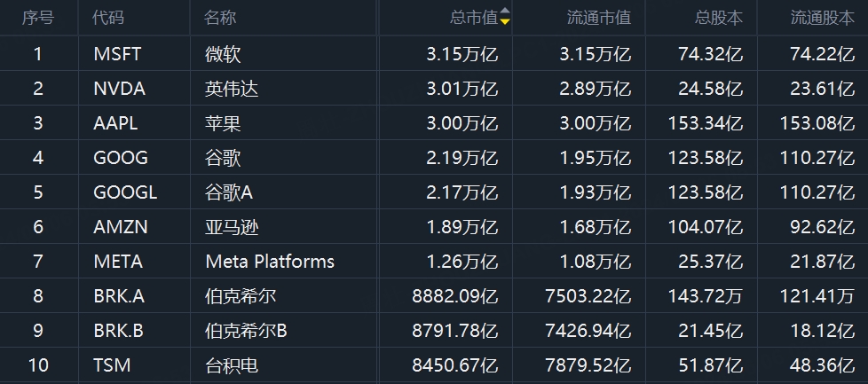
Task: Open GOOG 谷歌 row
Action: [434, 158]
